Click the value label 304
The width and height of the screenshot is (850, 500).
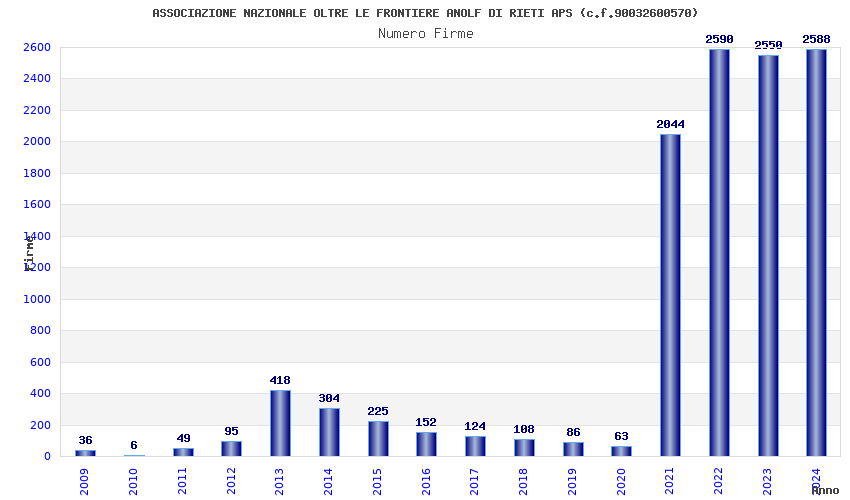[329, 398]
